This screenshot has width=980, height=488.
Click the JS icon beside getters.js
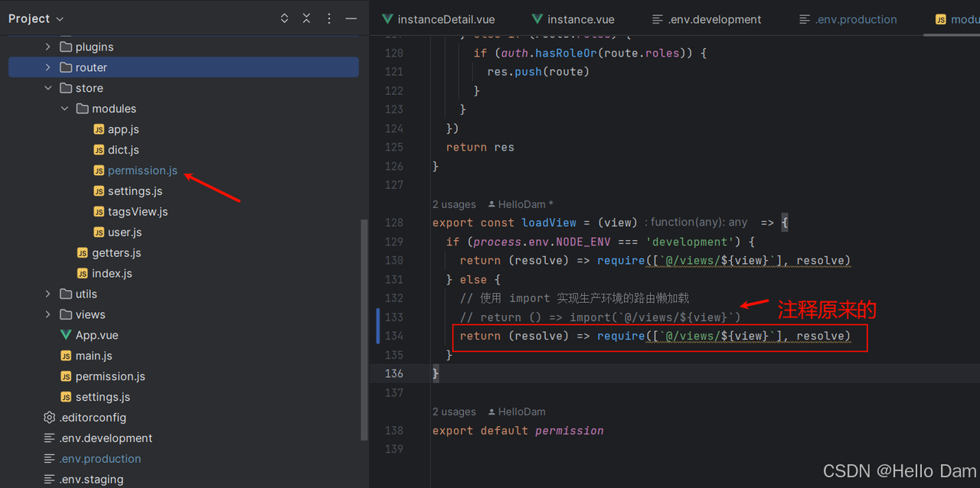(83, 253)
